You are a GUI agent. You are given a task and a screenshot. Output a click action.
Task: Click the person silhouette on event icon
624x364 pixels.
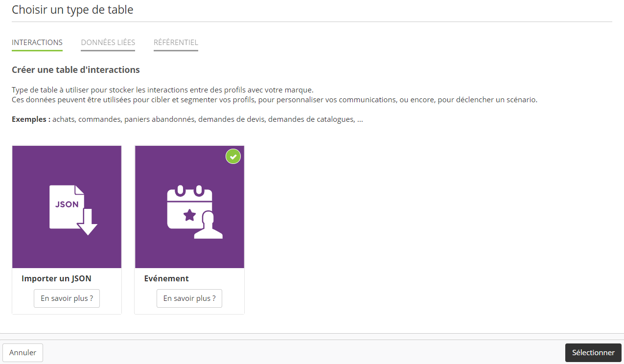coord(208,226)
